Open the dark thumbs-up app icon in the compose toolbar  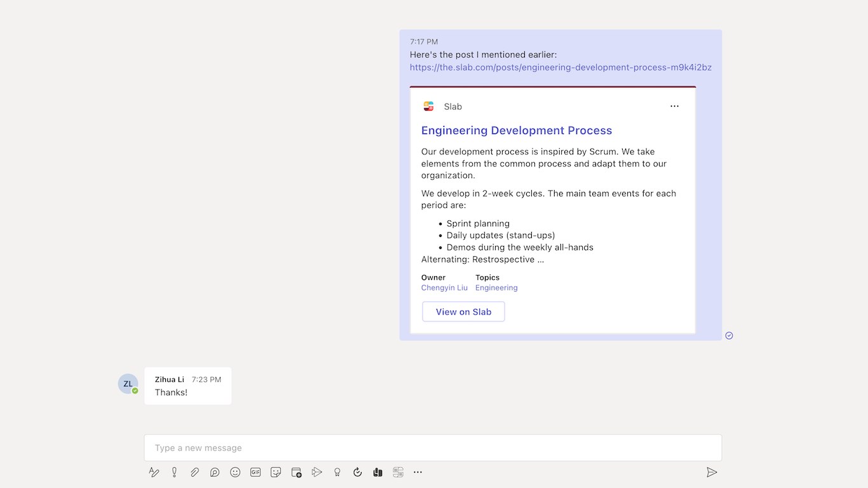[377, 472]
